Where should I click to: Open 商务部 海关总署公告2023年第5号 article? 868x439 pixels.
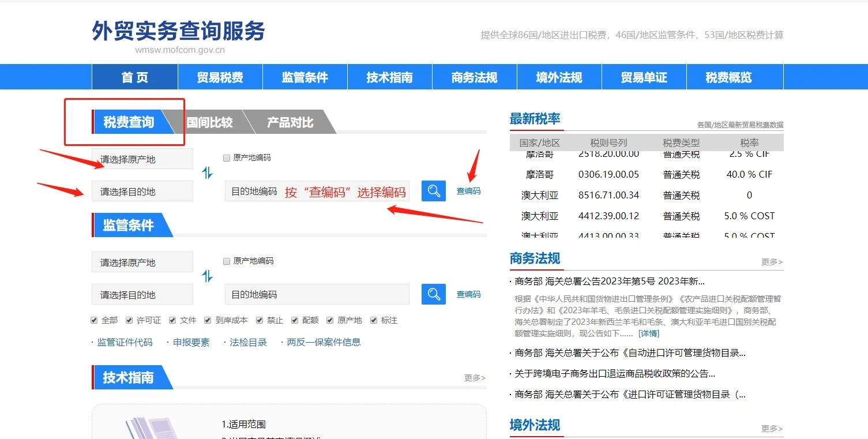click(610, 282)
